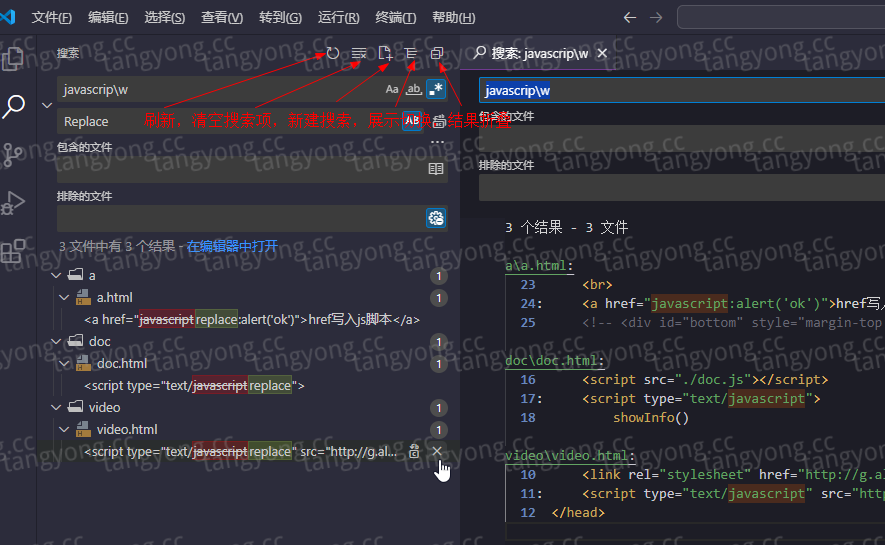Toggle use exclude settings and ignore files
The image size is (885, 545).
click(x=436, y=218)
